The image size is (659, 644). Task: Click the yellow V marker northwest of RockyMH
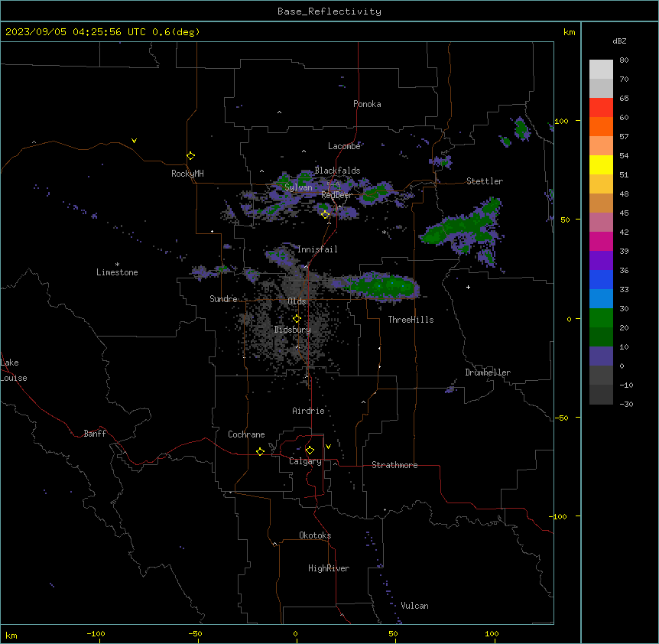134,141
